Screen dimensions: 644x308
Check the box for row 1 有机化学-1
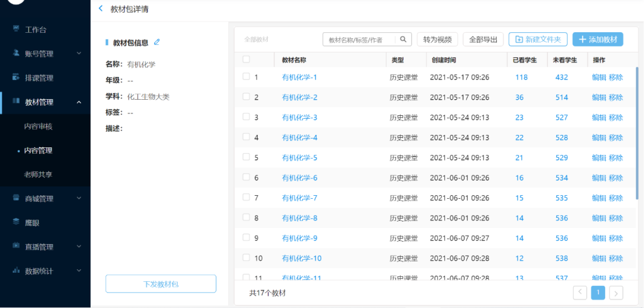(x=246, y=76)
